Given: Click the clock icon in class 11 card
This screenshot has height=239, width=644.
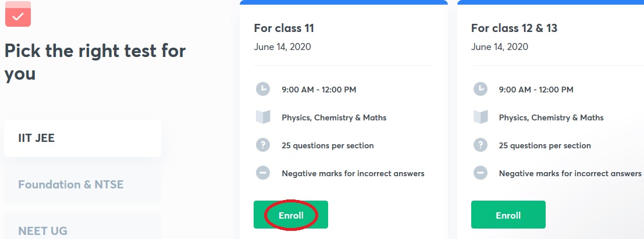Looking at the screenshot, I should [x=263, y=89].
